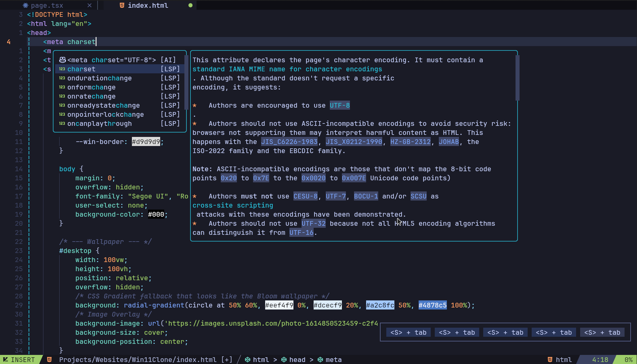The image size is (637, 364).
Task: Click the HTML5 file icon in status bar path
Action: point(49,360)
